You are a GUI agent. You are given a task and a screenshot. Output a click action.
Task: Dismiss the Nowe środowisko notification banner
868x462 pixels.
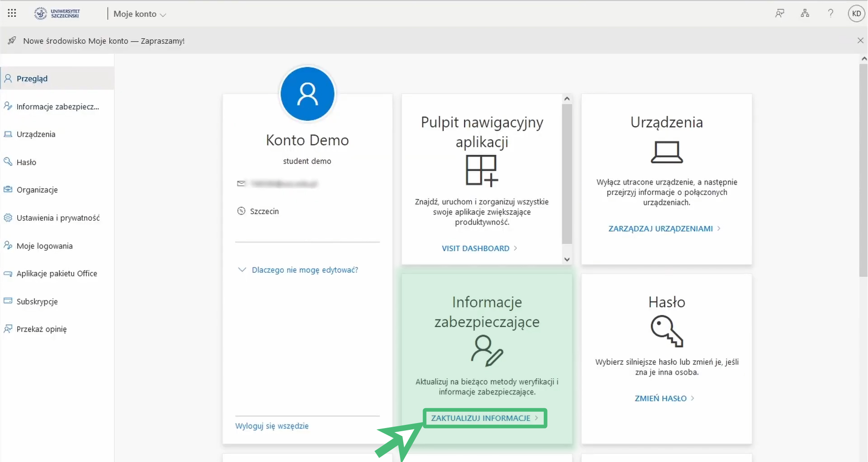tap(860, 41)
